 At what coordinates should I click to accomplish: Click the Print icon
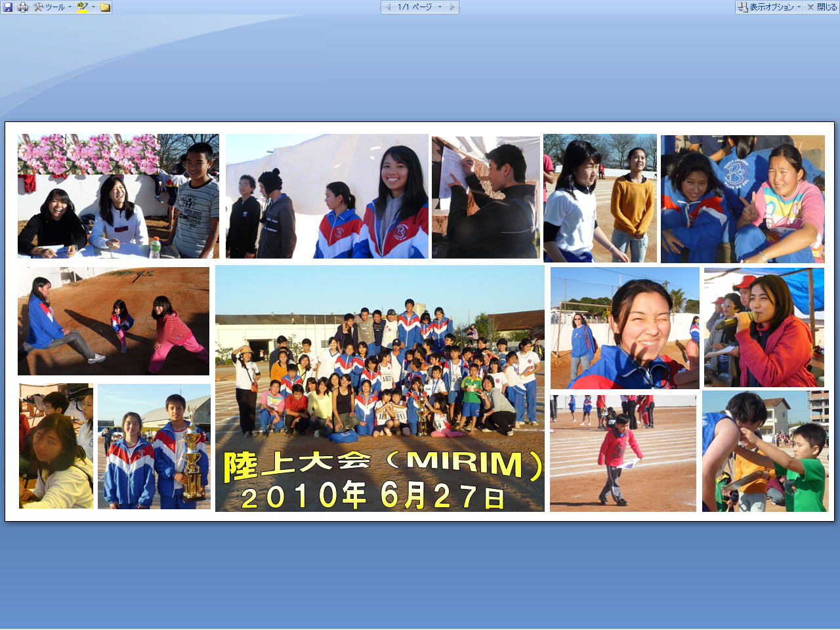coord(23,7)
